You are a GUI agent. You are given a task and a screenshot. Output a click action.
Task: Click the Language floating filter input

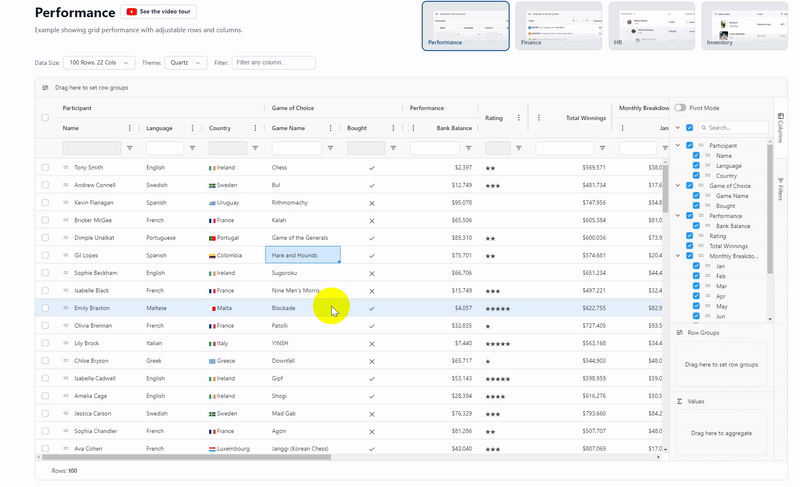(x=165, y=148)
